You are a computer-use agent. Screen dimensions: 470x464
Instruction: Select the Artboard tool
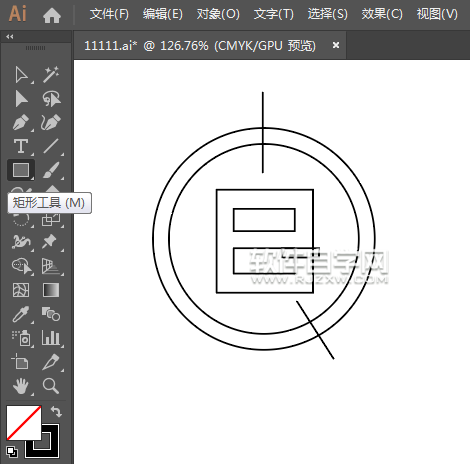[x=20, y=362]
